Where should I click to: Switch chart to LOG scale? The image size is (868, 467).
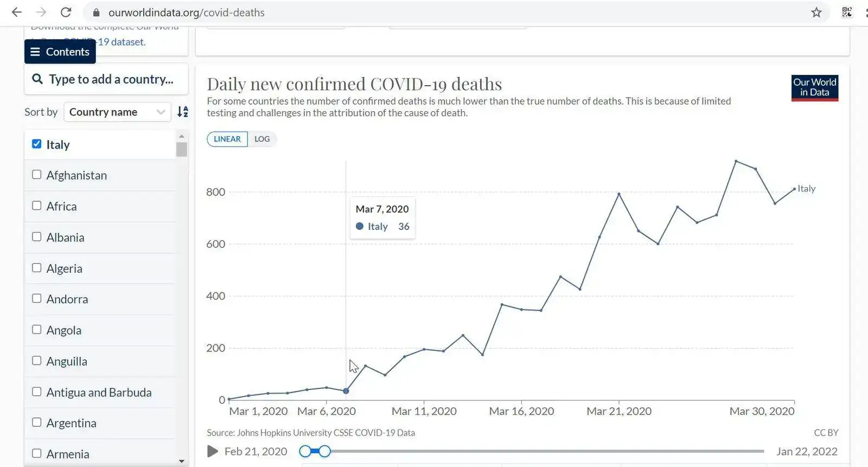point(262,139)
